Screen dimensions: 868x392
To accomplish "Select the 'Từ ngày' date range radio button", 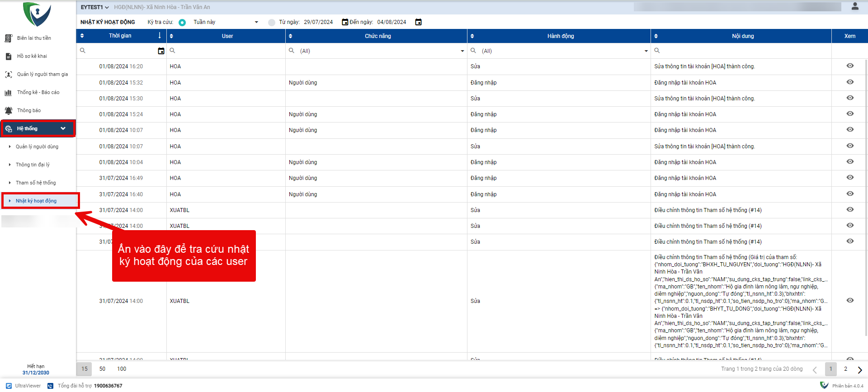I will click(x=271, y=23).
